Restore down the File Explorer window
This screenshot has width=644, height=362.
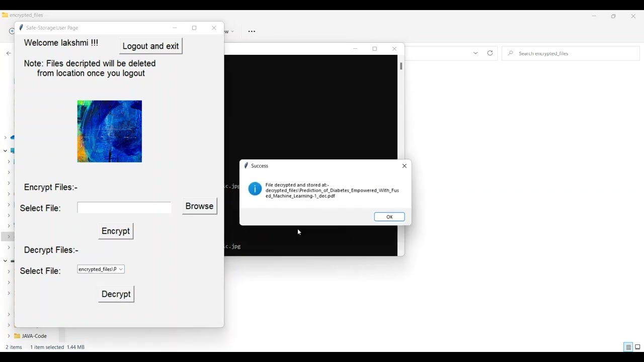tap(613, 16)
